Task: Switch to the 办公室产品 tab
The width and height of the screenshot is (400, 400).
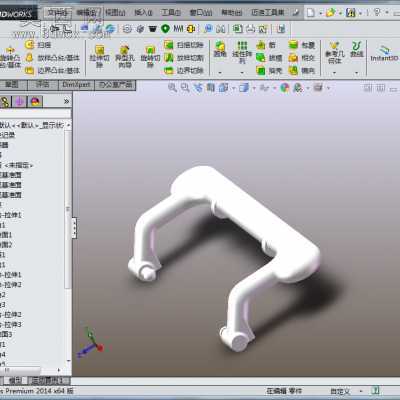Action: pyautogui.click(x=116, y=85)
